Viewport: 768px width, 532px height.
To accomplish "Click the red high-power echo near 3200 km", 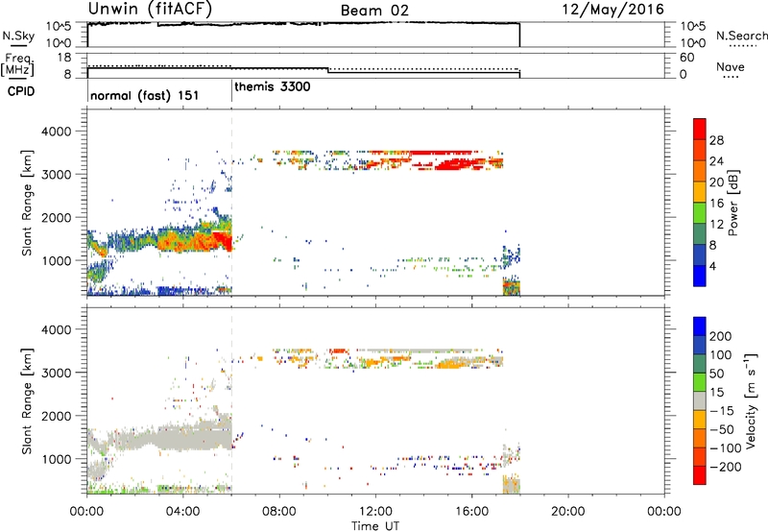I will pos(453,164).
